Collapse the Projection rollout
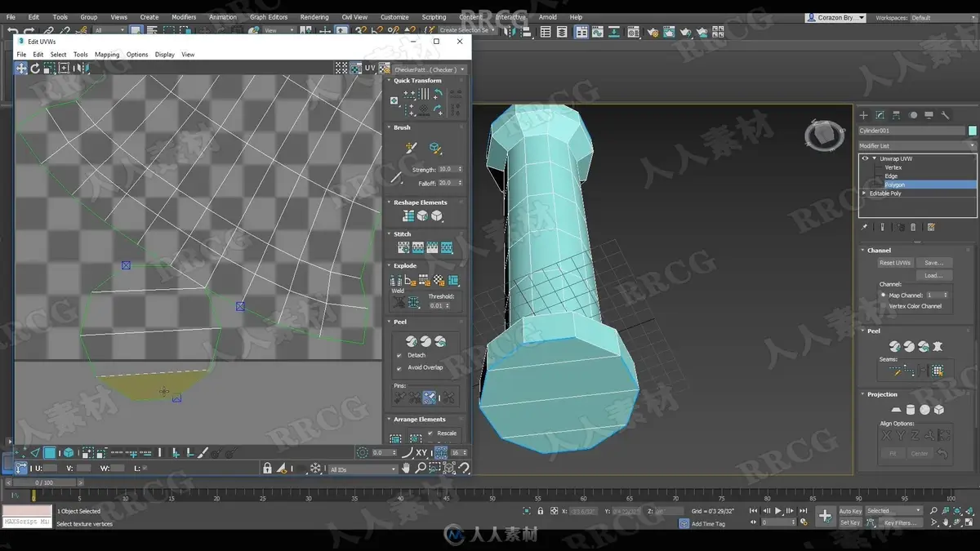The width and height of the screenshot is (980, 551). (x=882, y=394)
